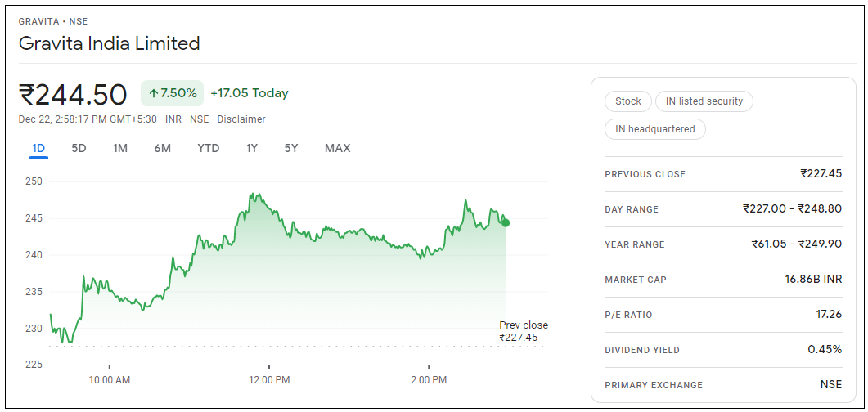Click the P/E RATIO label
The image size is (868, 412).
point(628,316)
